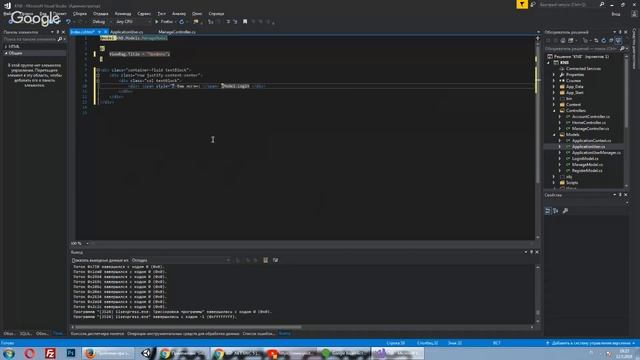
Task: Collapse the Models folder
Action: point(554,135)
